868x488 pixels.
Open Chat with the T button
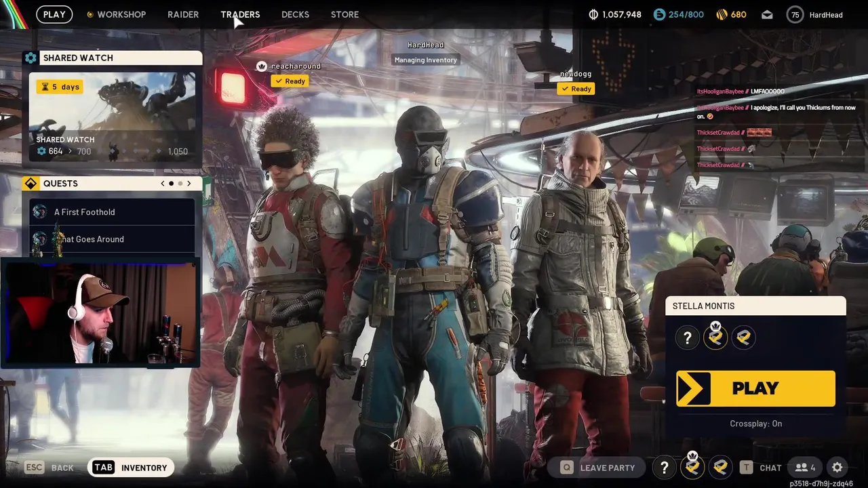coord(761,468)
